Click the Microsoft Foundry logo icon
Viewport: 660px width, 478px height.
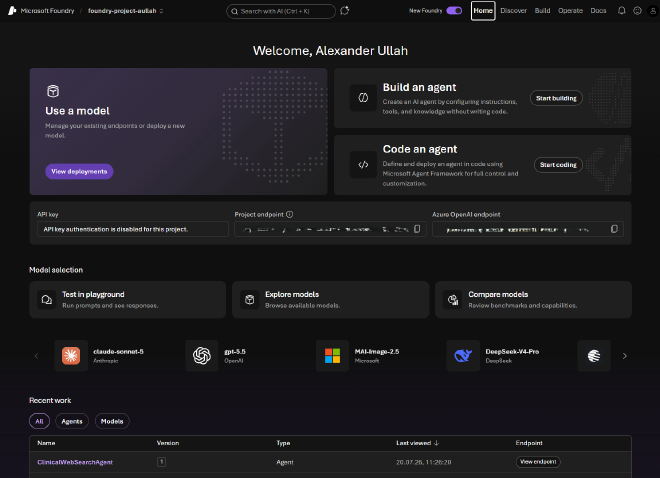click(12, 11)
